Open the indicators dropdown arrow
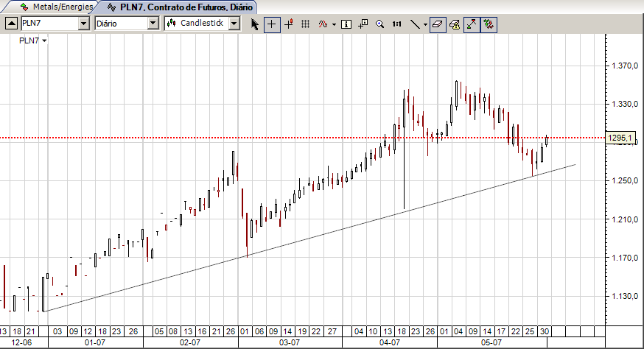Image resolution: width=644 pixels, height=349 pixels. coord(334,24)
